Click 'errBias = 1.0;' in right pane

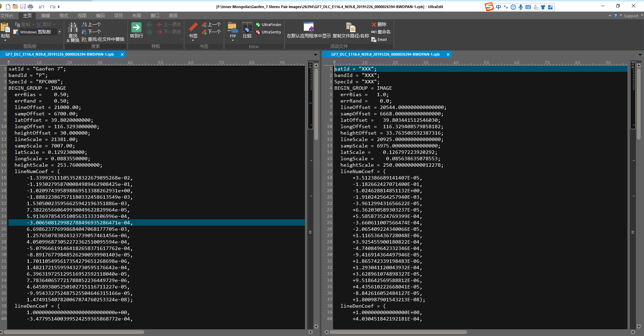point(364,94)
